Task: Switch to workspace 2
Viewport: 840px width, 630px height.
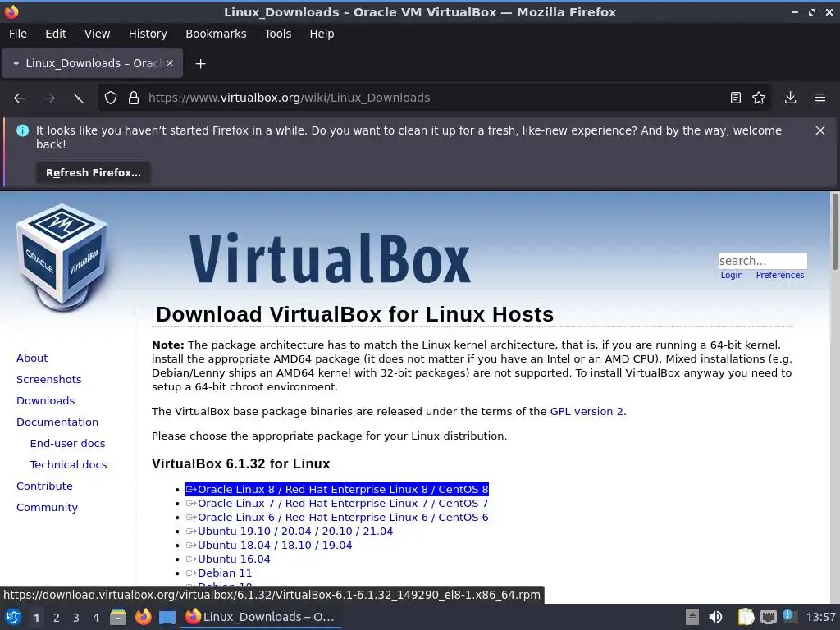Action: click(x=57, y=618)
